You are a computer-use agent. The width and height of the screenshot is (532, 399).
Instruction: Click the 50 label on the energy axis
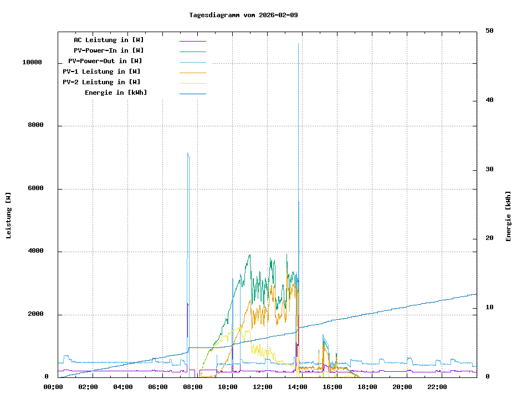pyautogui.click(x=489, y=31)
